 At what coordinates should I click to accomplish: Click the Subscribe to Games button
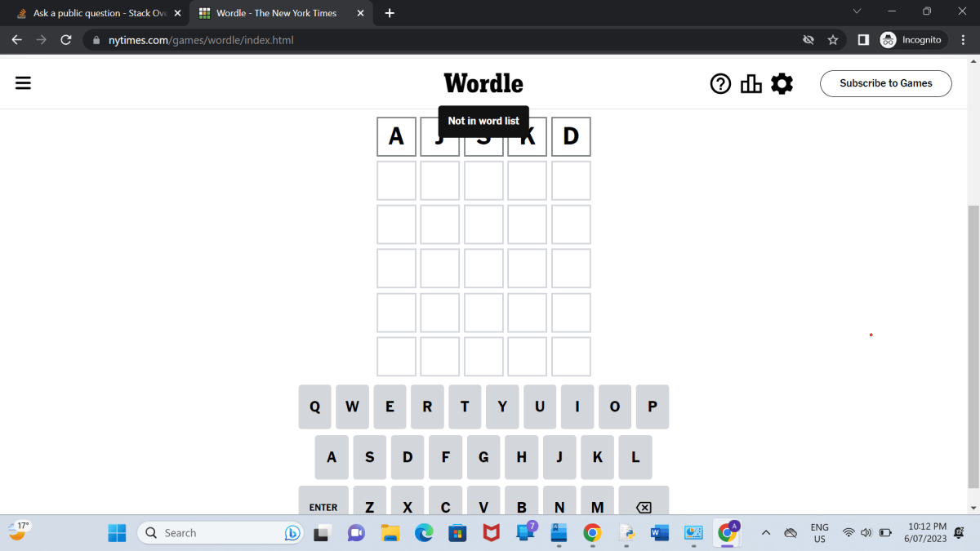point(885,83)
